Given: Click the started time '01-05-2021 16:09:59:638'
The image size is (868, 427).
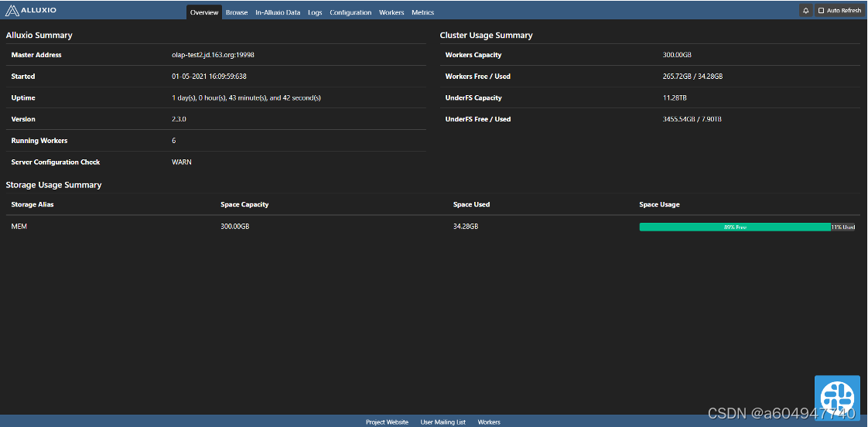Looking at the screenshot, I should pyautogui.click(x=209, y=77).
